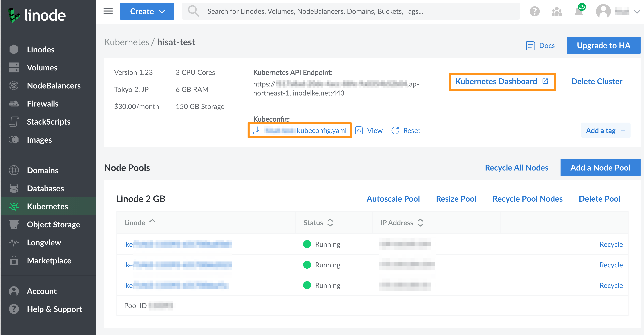Viewport: 644px width, 335px height.
Task: Click the plus icon on Add a tag
Action: click(x=623, y=130)
